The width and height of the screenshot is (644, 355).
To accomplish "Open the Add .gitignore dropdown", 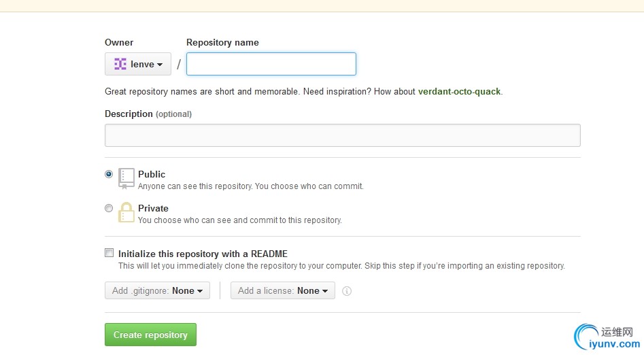I will click(x=157, y=290).
